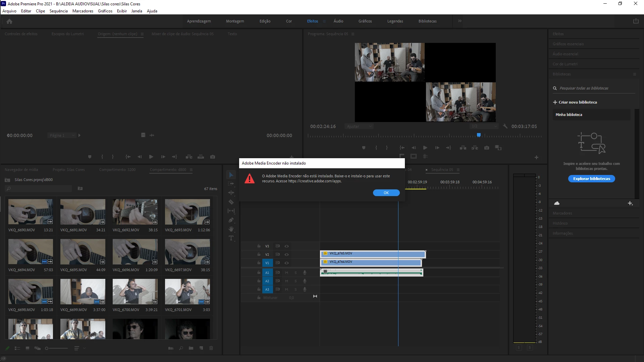
Task: Click OK in the Media Encoder dialog
Action: point(386,193)
